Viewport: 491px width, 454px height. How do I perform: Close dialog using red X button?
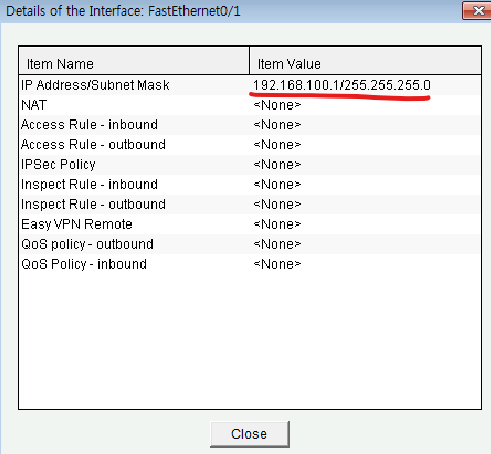[x=477, y=11]
